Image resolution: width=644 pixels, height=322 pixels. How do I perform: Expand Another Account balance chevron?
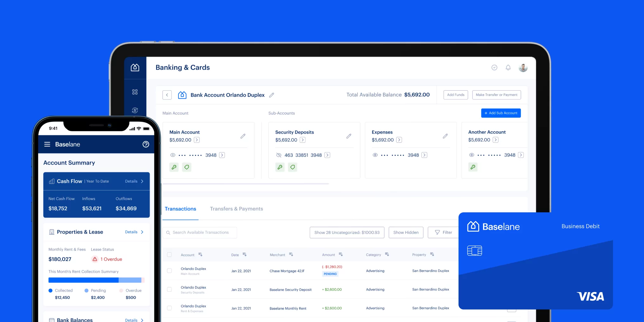[x=496, y=140]
